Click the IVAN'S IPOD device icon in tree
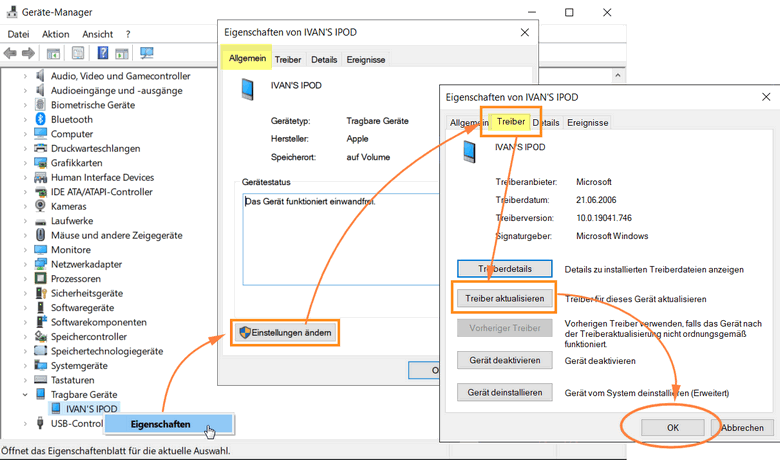 56,409
